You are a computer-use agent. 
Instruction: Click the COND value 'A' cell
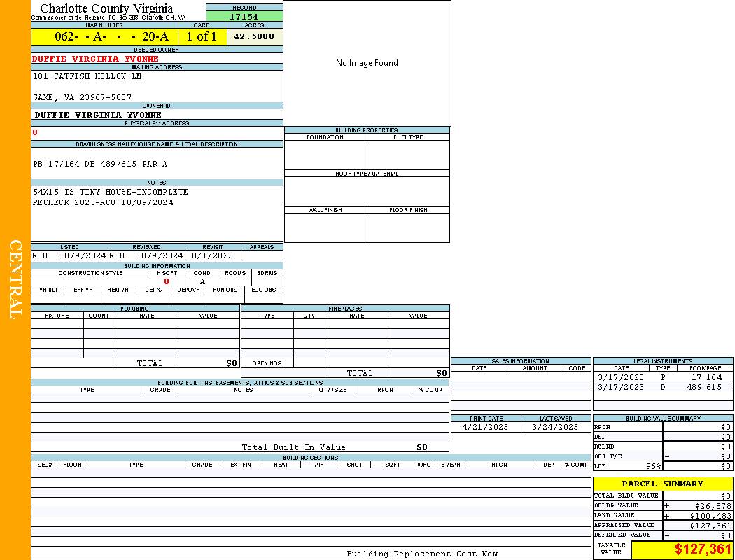tap(202, 281)
